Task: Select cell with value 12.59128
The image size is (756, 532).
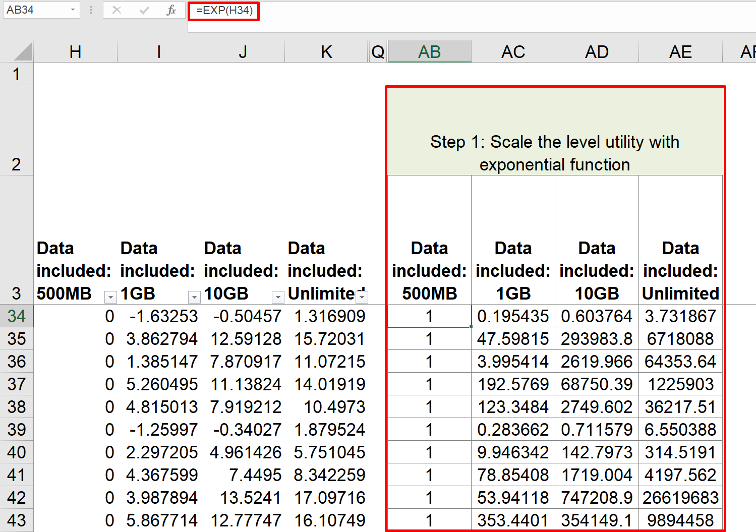Action: [243, 339]
